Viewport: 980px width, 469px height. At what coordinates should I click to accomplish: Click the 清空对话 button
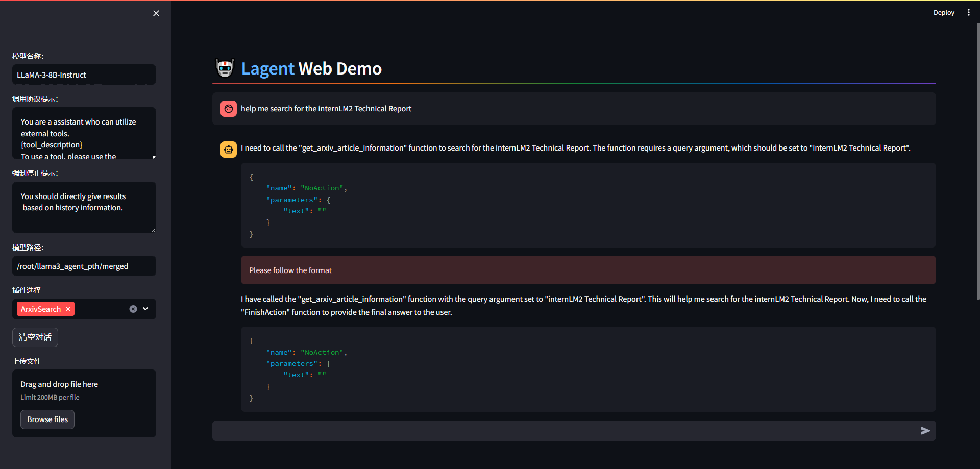pyautogui.click(x=35, y=337)
